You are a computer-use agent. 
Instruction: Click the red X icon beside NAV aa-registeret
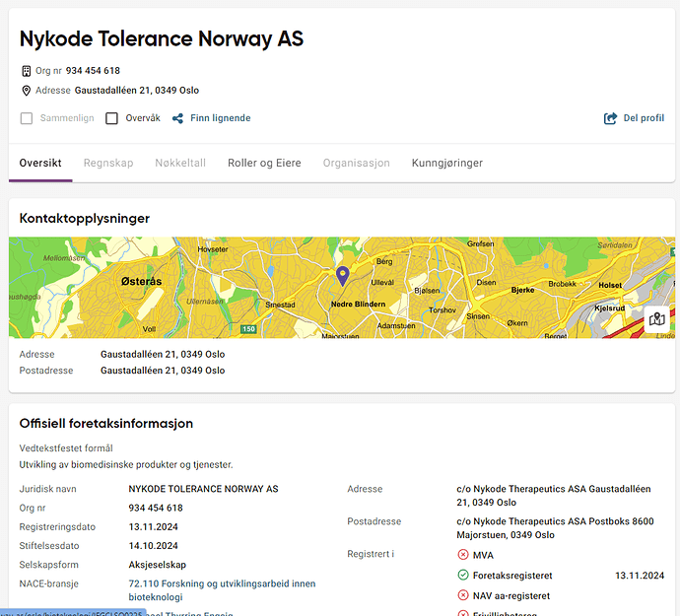[463, 595]
